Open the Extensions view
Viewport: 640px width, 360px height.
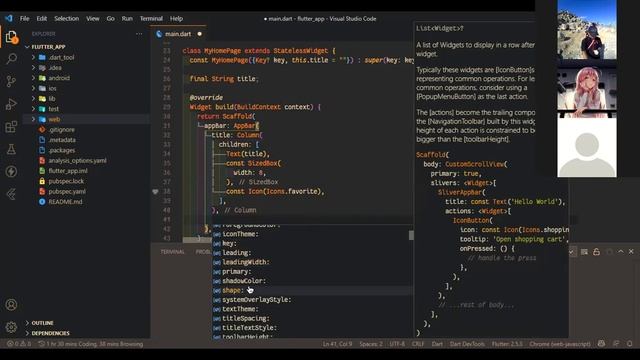pyautogui.click(x=11, y=127)
